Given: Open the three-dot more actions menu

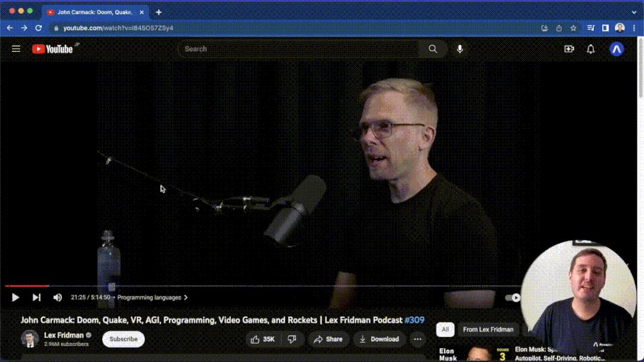Looking at the screenshot, I should coord(417,339).
